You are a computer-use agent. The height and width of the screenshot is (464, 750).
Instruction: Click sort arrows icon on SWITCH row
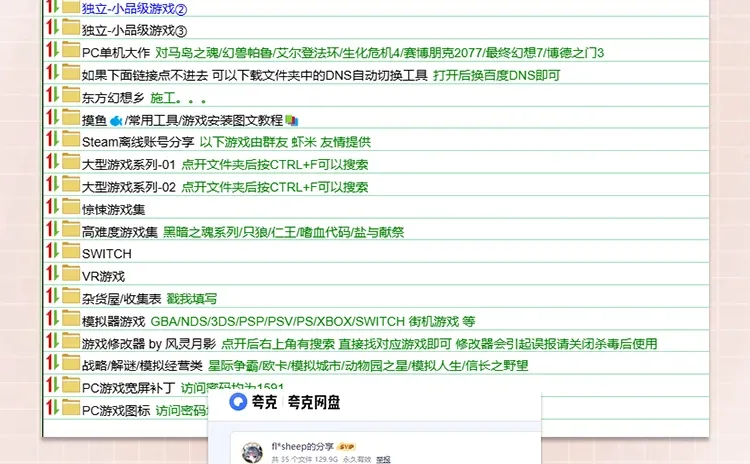pyautogui.click(x=52, y=251)
